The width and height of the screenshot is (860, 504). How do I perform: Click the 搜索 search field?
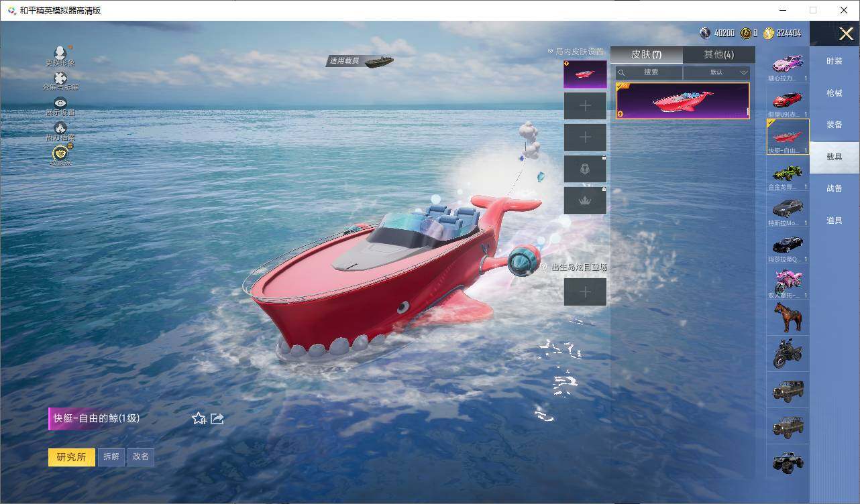(x=649, y=72)
